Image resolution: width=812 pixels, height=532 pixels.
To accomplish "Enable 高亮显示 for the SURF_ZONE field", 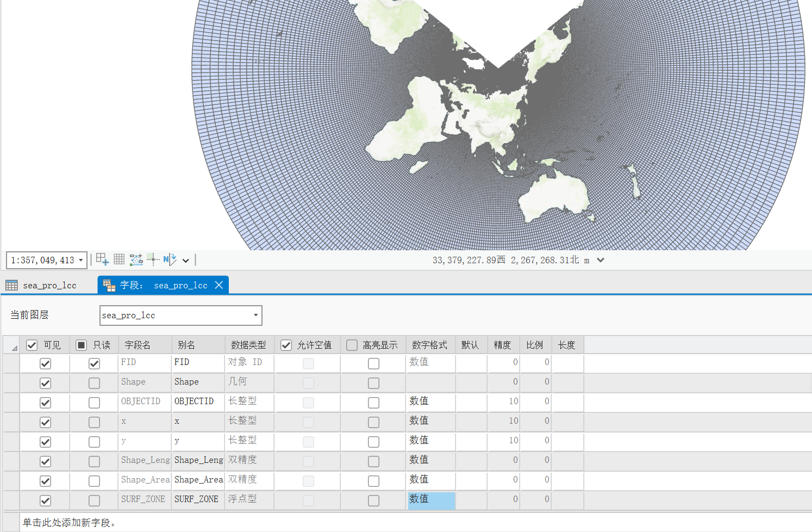I will (373, 500).
